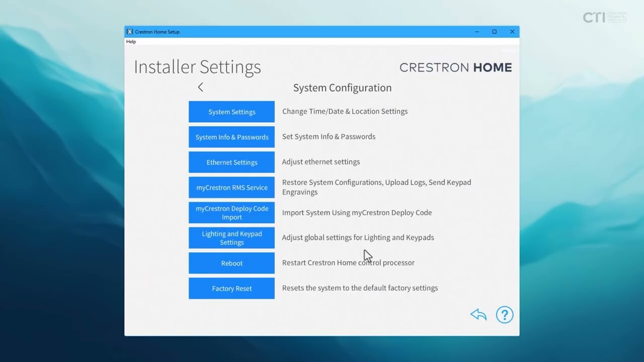This screenshot has height=362, width=644.
Task: Click 'Adjust ethernet settings' description
Action: [321, 162]
